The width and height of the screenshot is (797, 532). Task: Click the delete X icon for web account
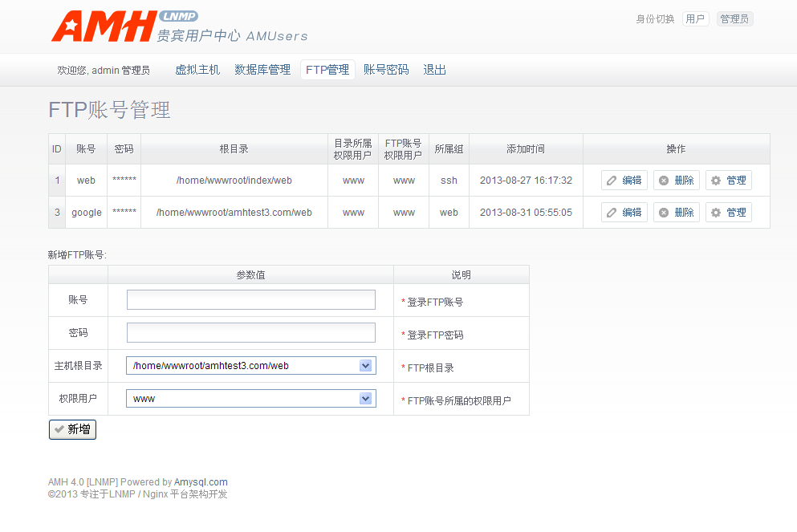664,181
